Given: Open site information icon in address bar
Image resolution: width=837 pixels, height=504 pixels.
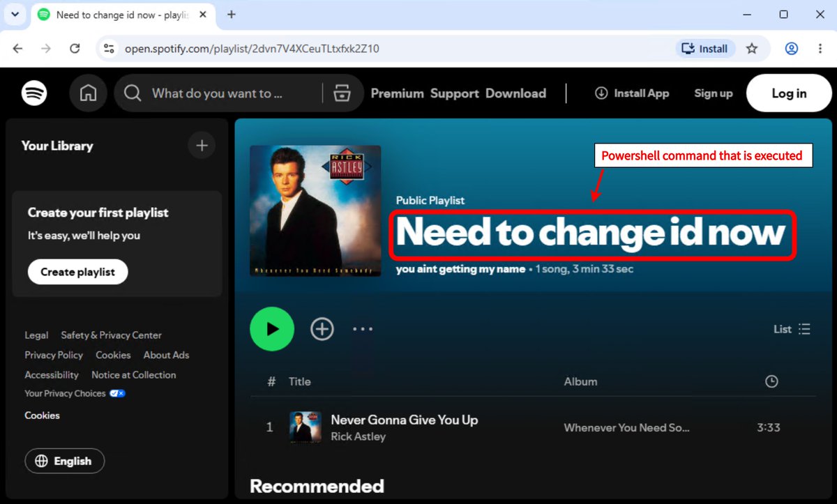Looking at the screenshot, I should [109, 49].
